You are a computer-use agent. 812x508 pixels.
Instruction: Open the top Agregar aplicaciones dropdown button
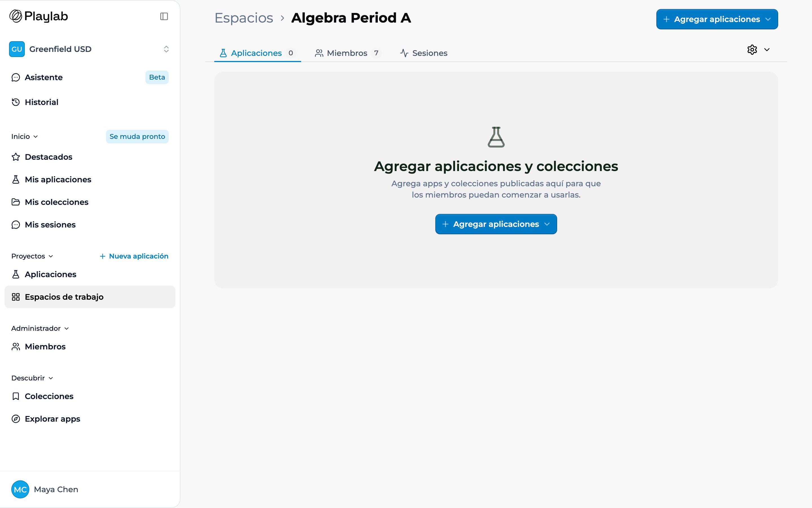[x=717, y=19]
